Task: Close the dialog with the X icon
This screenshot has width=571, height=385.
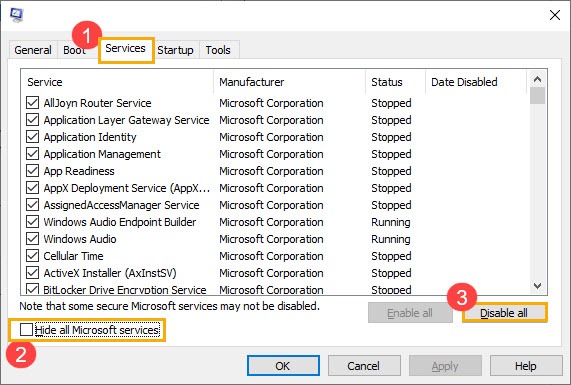Action: tap(555, 15)
